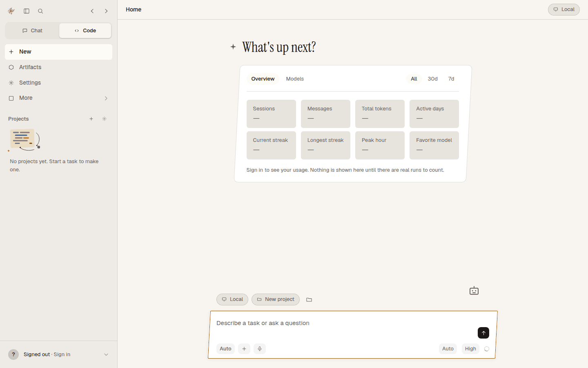Click the More item in sidebar
The width and height of the screenshot is (588, 368).
[58, 98]
